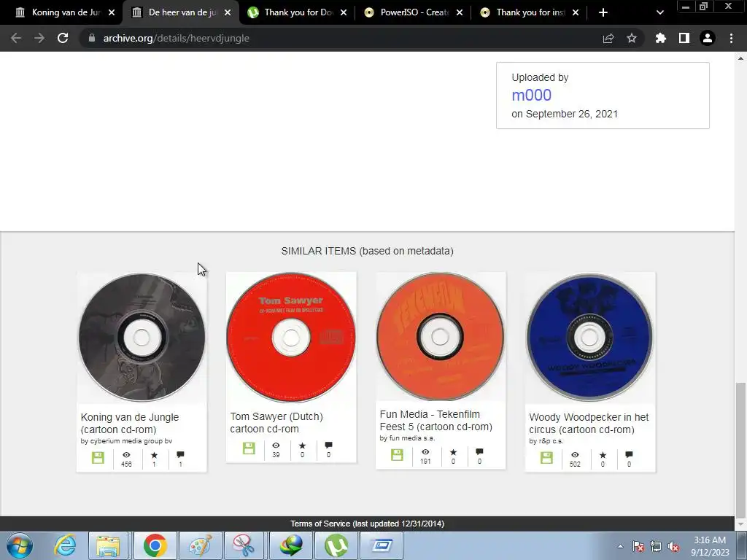The image size is (747, 560).
Task: Click reviews bubble on Tom Sawyer card
Action: click(x=328, y=446)
